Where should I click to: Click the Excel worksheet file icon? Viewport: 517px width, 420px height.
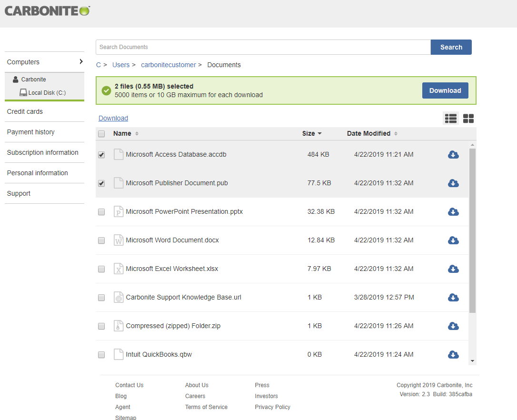tap(119, 269)
